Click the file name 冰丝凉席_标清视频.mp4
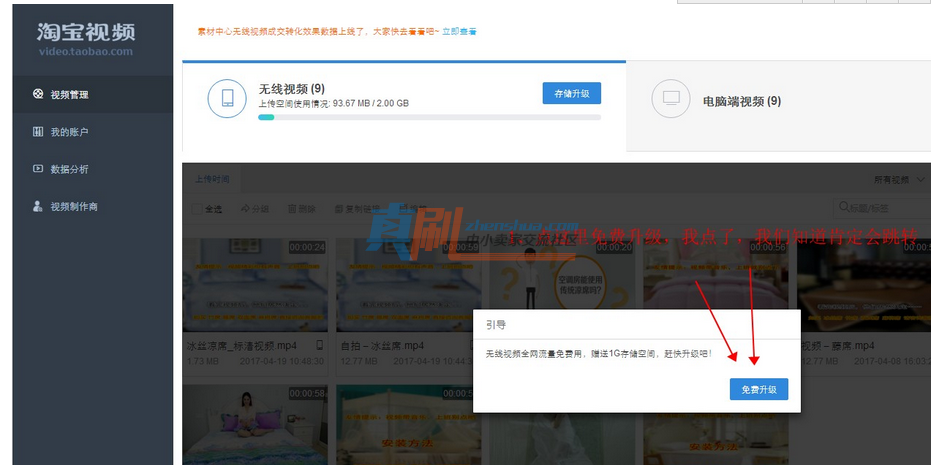 [x=242, y=346]
